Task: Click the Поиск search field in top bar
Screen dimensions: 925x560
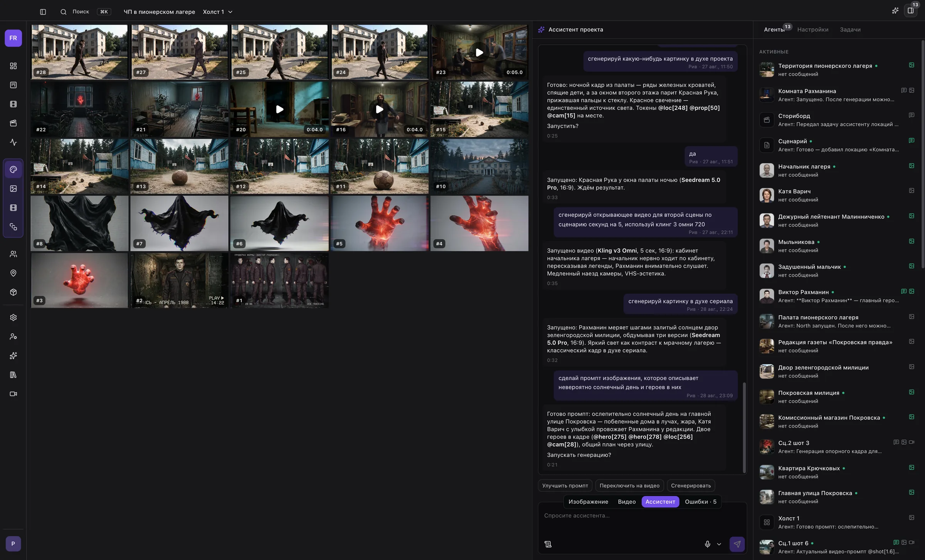Action: (86, 12)
